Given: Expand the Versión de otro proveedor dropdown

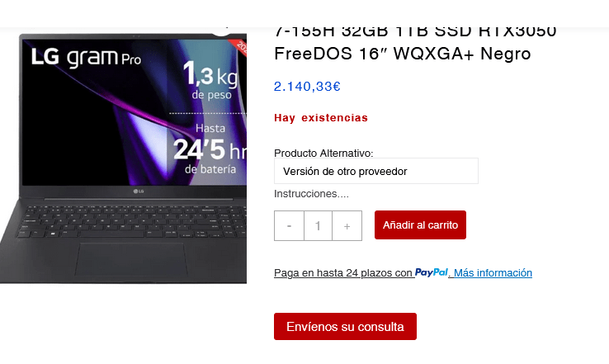Looking at the screenshot, I should click(376, 171).
